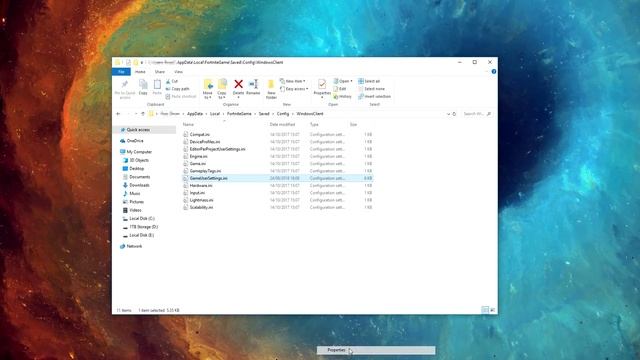The width and height of the screenshot is (640, 360).
Task: Switch to the large icons view in status bar
Action: pyautogui.click(x=492, y=310)
